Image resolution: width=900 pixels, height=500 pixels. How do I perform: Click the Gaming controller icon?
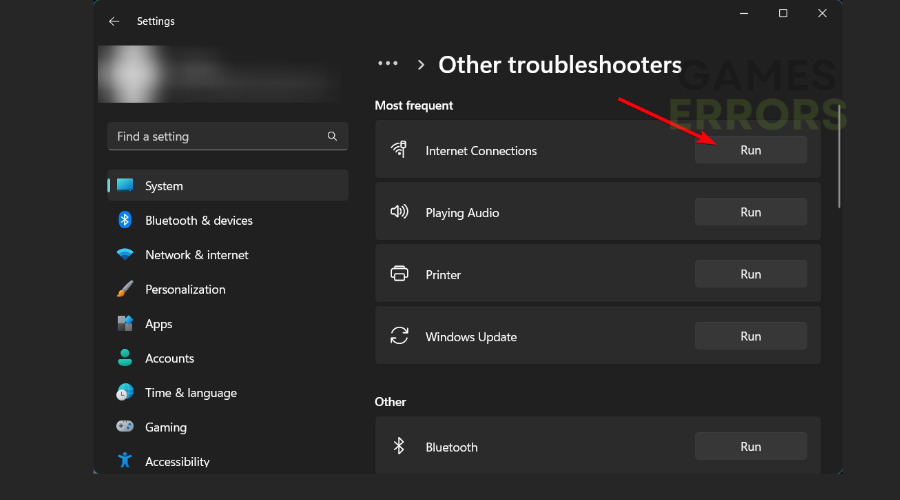coord(125,427)
